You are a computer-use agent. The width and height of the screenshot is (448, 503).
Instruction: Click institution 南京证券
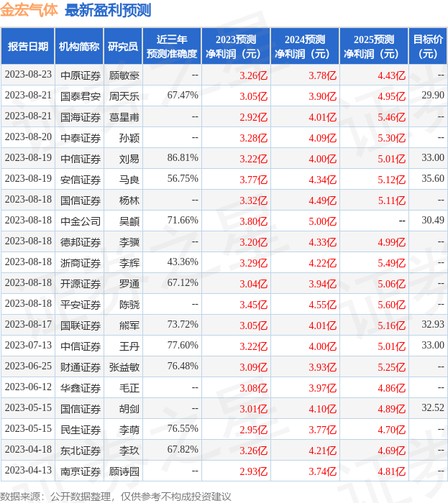(x=81, y=471)
